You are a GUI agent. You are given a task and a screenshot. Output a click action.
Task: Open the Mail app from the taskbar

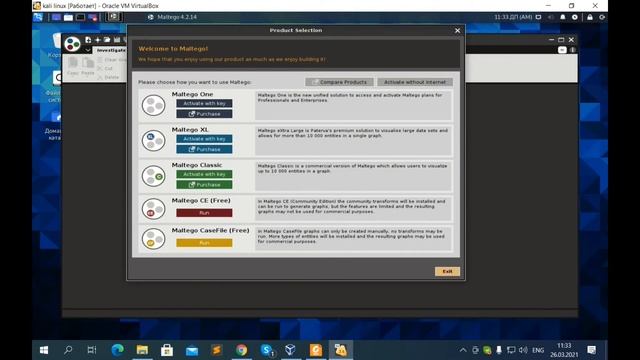[x=192, y=350]
